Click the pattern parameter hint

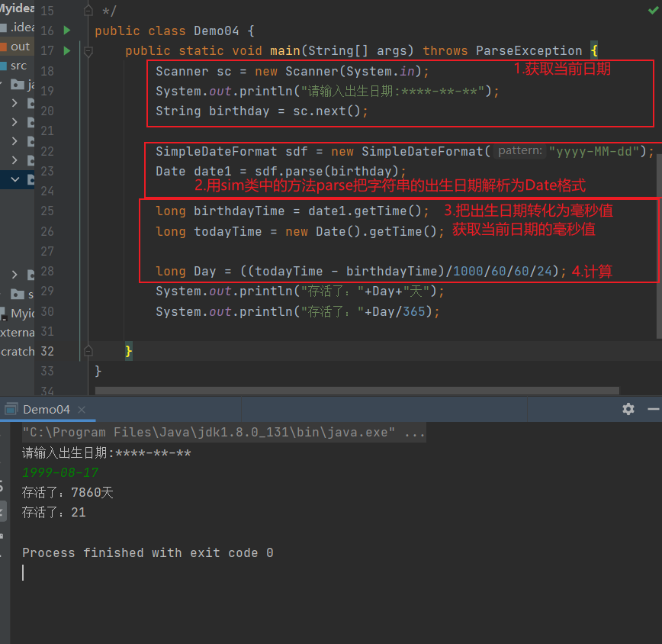pos(519,151)
